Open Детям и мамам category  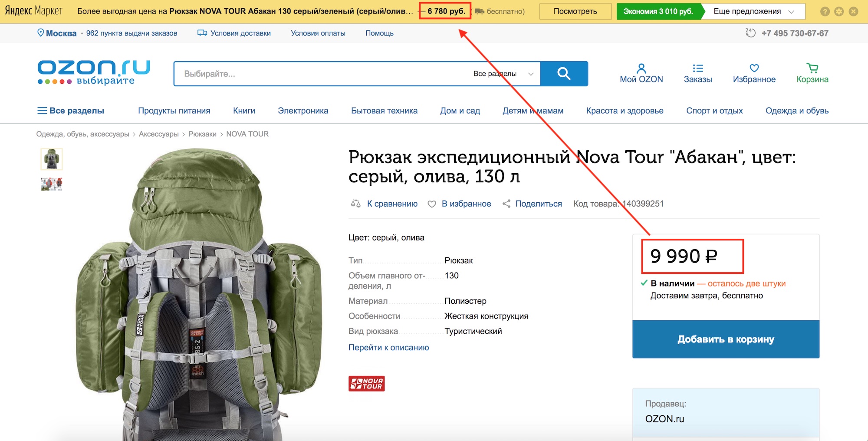click(533, 111)
